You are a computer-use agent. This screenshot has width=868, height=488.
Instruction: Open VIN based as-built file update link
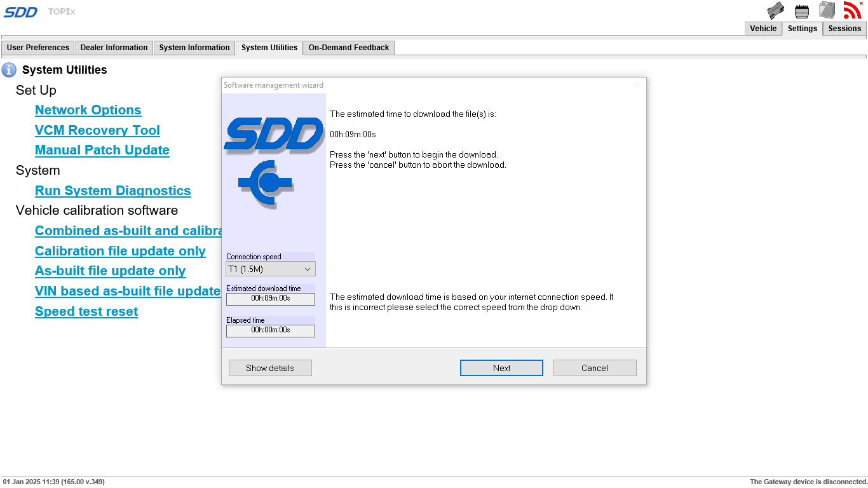click(x=128, y=291)
